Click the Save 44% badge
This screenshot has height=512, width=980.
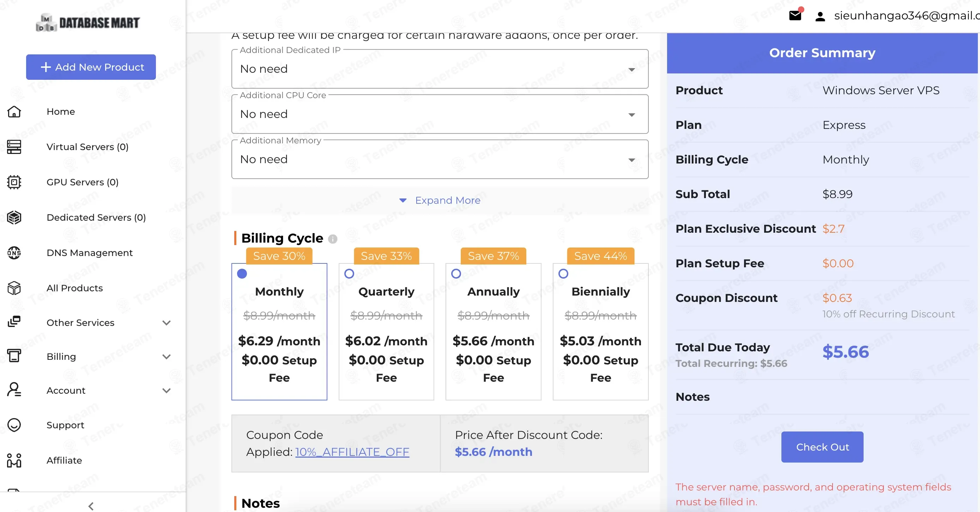point(601,256)
